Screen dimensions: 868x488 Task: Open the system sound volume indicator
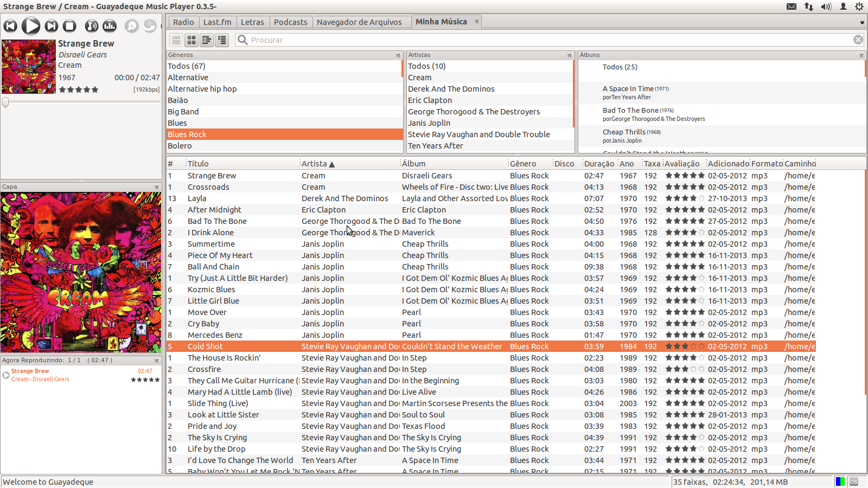826,7
